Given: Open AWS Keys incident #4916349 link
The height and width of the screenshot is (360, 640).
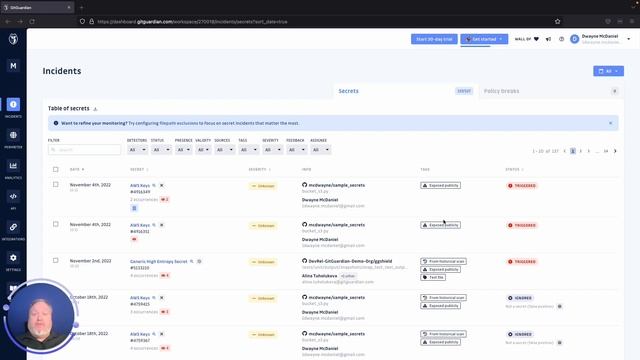Looking at the screenshot, I should pos(140,185).
